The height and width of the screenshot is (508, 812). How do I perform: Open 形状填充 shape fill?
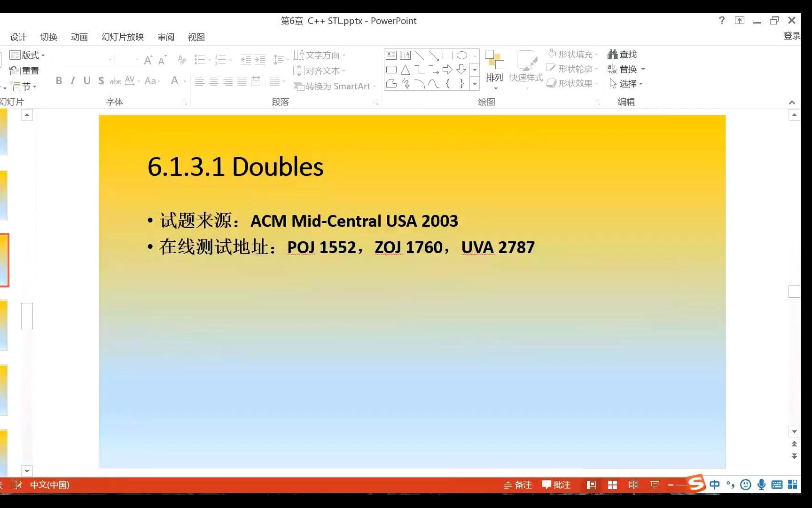click(x=573, y=55)
